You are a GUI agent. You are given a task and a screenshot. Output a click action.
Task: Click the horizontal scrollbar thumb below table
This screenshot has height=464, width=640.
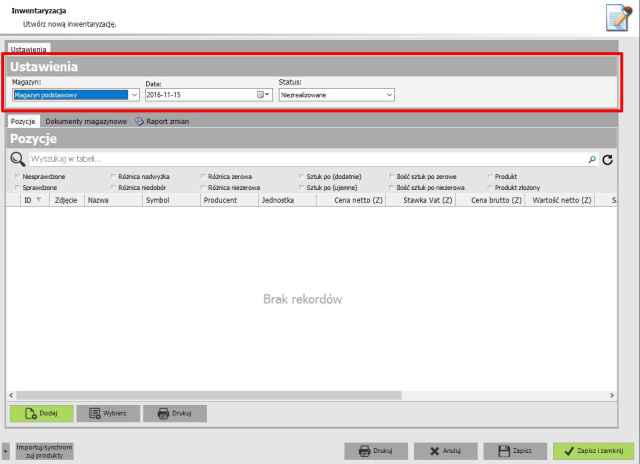click(x=209, y=395)
